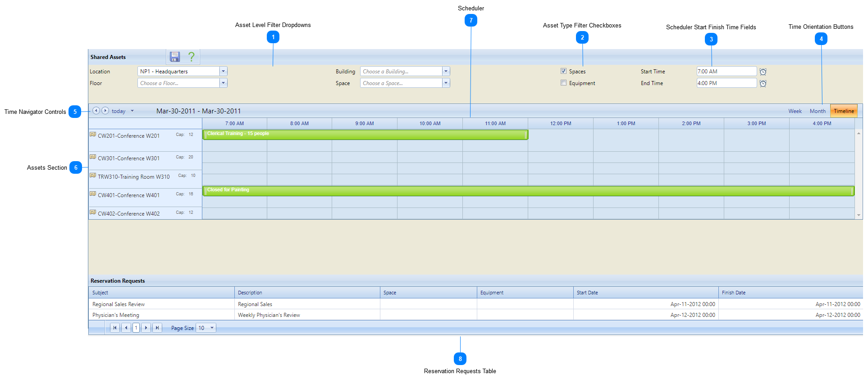Click the CW201-Conference W201 room icon
The width and height of the screenshot is (868, 379).
click(x=93, y=134)
